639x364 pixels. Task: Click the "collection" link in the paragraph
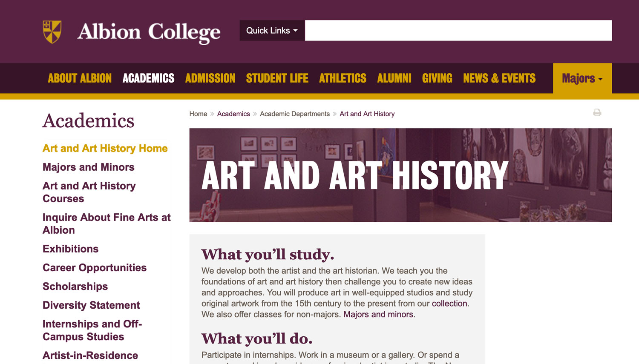pos(449,304)
